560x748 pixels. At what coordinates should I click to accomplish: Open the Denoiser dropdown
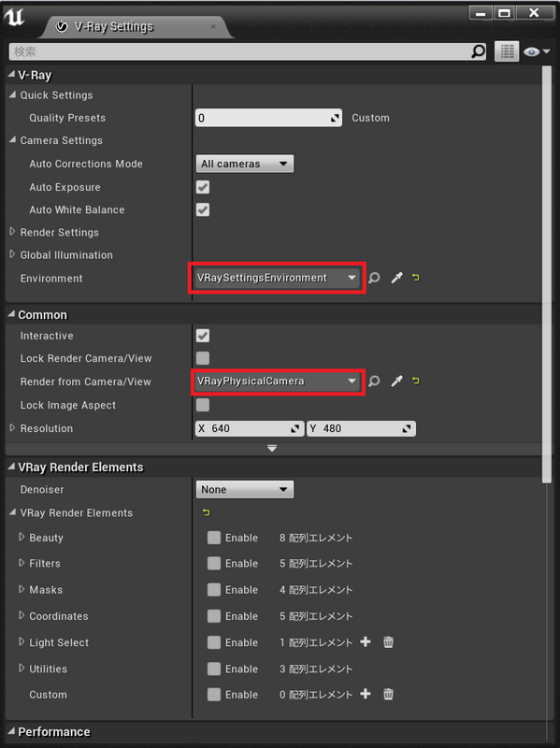pyautogui.click(x=245, y=489)
